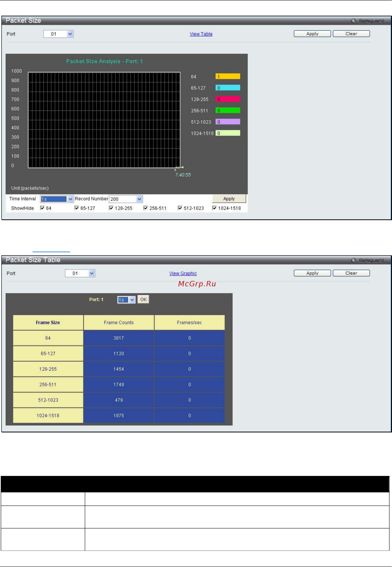Click the Frame Size column header
The height and width of the screenshot is (567, 392).
coord(48,323)
